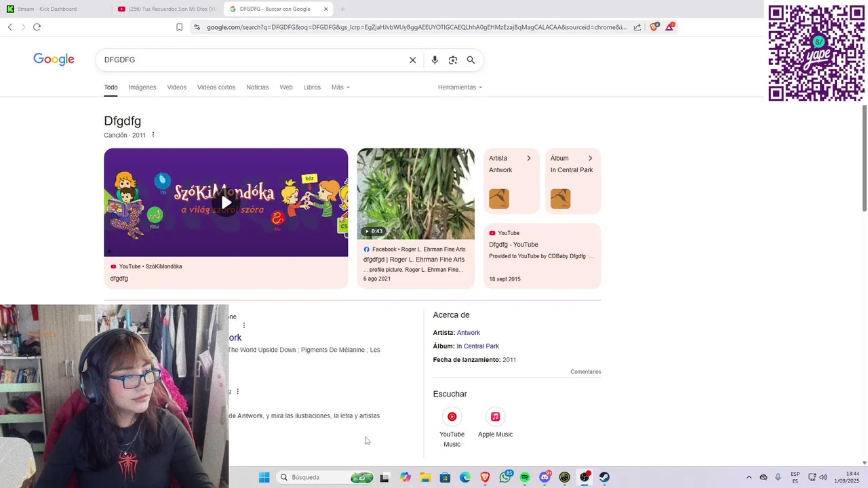Open Microsoft Store from taskbar

[445, 477]
